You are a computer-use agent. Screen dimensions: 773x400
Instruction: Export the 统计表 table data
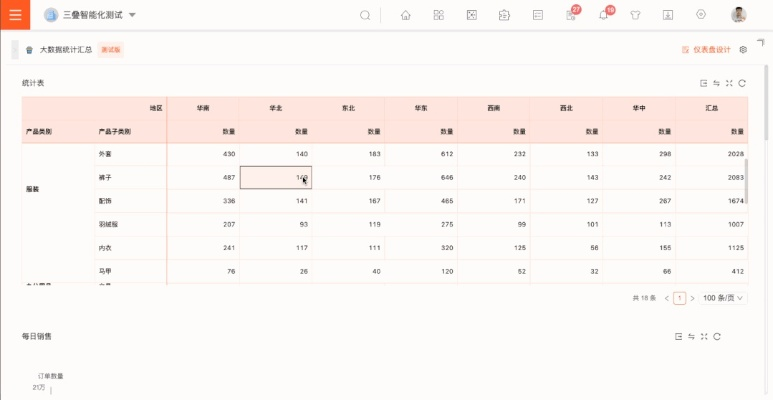704,83
